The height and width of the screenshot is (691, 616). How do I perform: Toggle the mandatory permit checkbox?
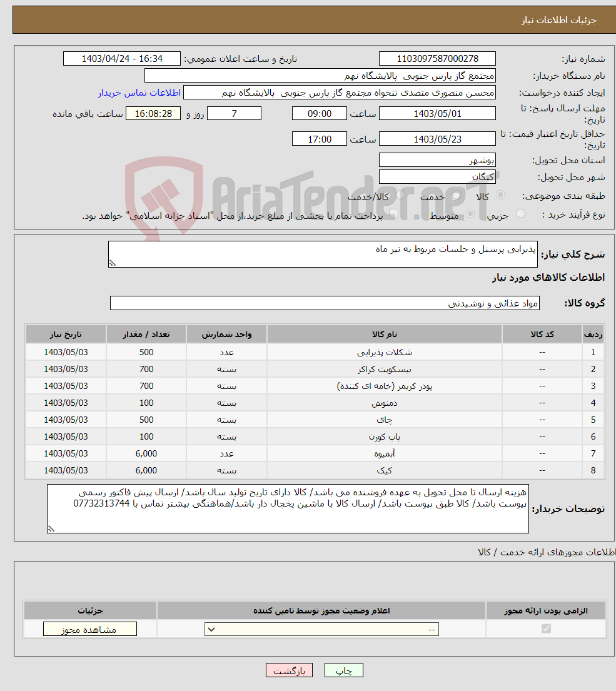pos(546,629)
